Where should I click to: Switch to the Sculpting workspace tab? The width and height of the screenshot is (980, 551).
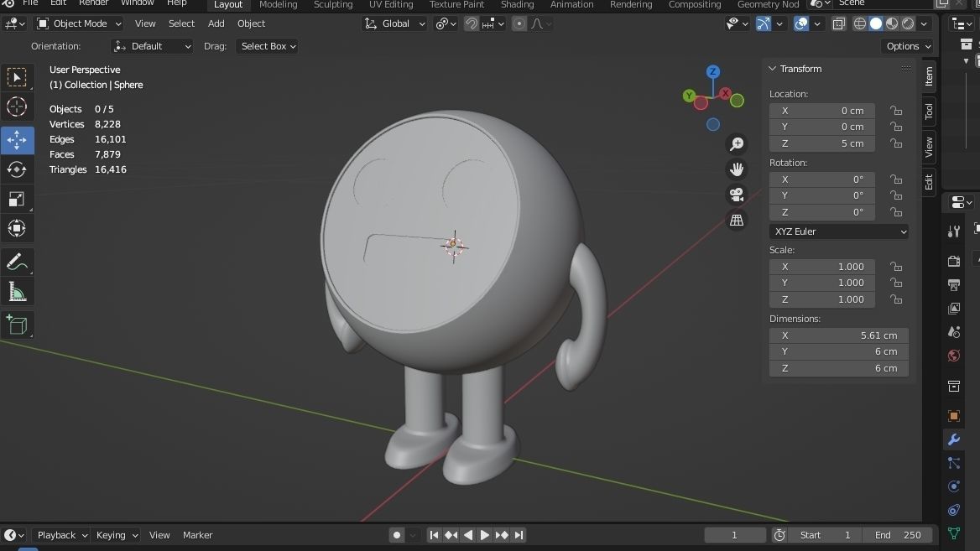click(x=333, y=4)
